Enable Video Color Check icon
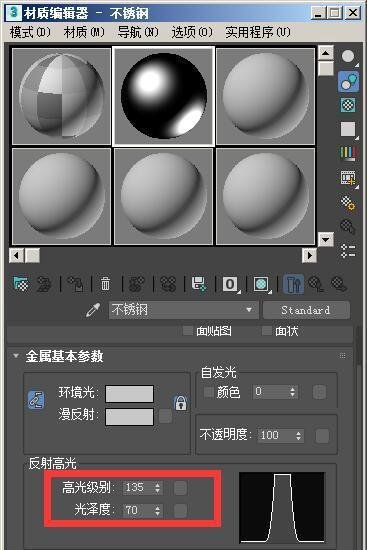This screenshot has height=550, width=367. pyautogui.click(x=348, y=153)
